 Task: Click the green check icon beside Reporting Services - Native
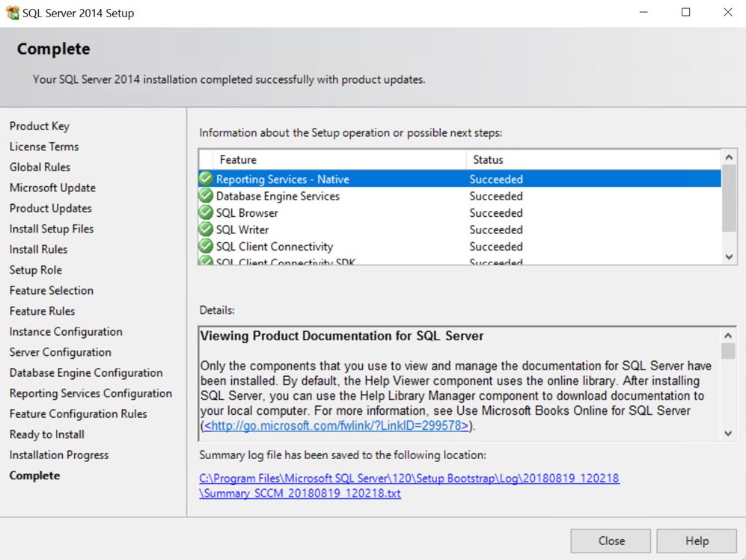click(x=206, y=179)
